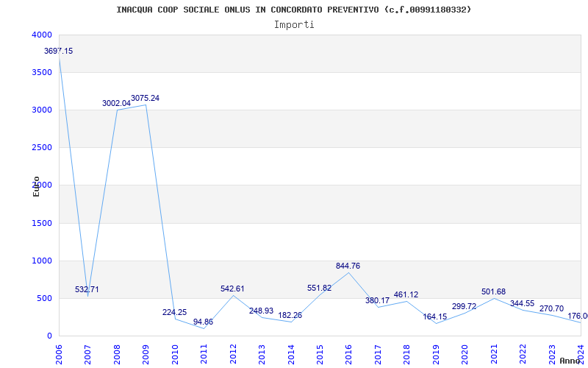Select the 3075.24 peak value label
The height and width of the screenshot is (368, 588).
145,98
